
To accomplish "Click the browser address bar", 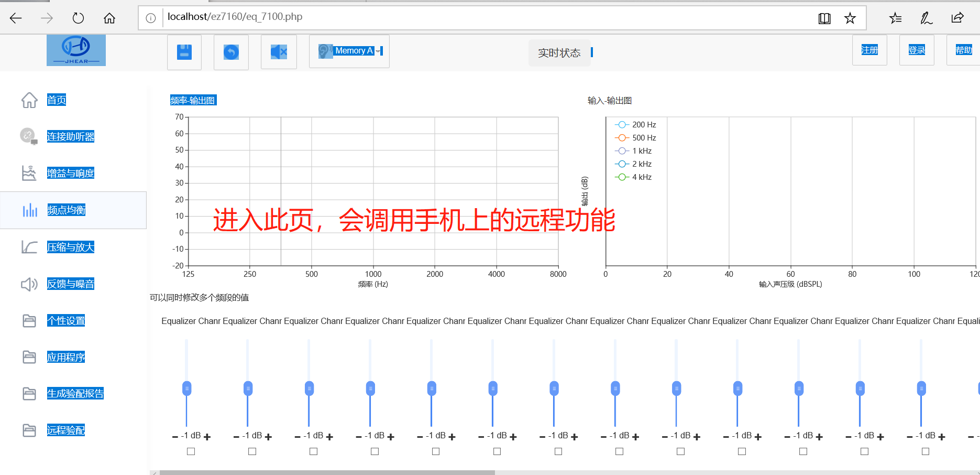I will pyautogui.click(x=471, y=17).
